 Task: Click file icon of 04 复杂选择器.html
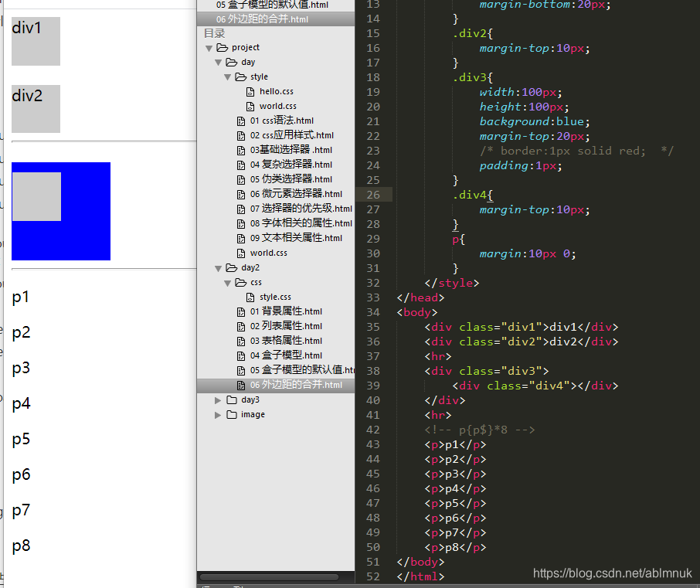[x=241, y=165]
